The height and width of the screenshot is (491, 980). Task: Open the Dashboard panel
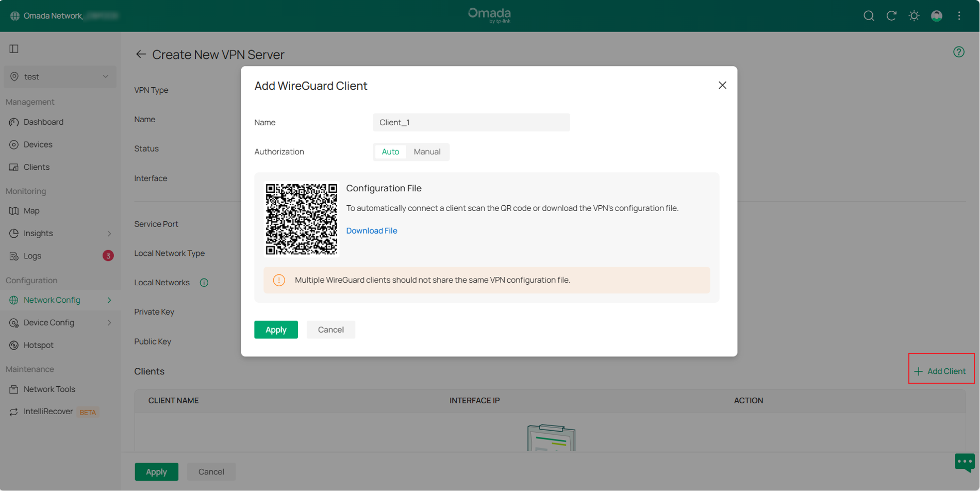(43, 122)
